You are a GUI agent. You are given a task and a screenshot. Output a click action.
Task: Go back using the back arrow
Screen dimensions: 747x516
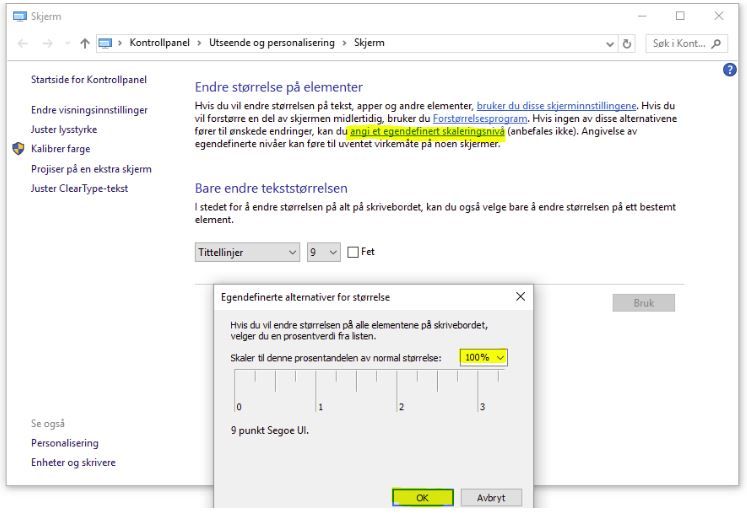[22, 43]
